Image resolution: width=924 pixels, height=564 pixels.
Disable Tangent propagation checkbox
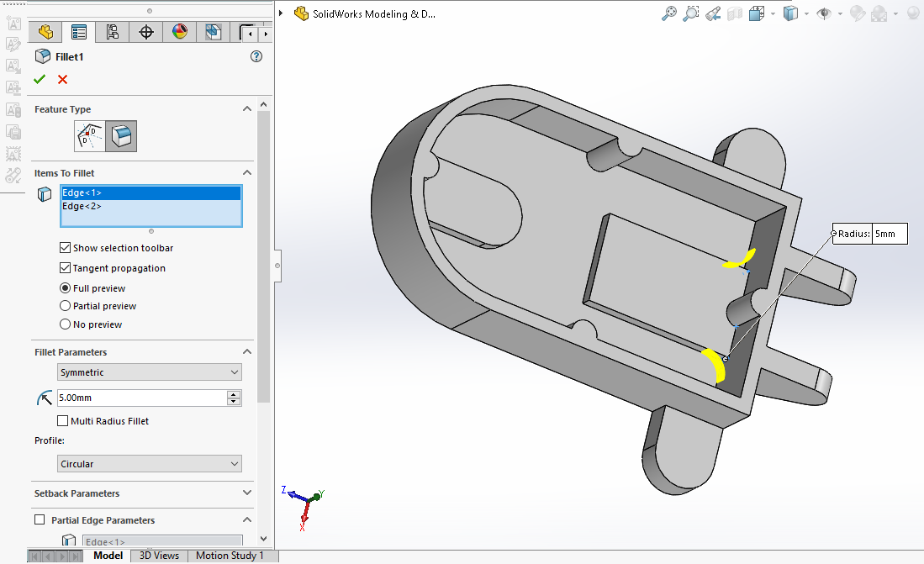66,268
